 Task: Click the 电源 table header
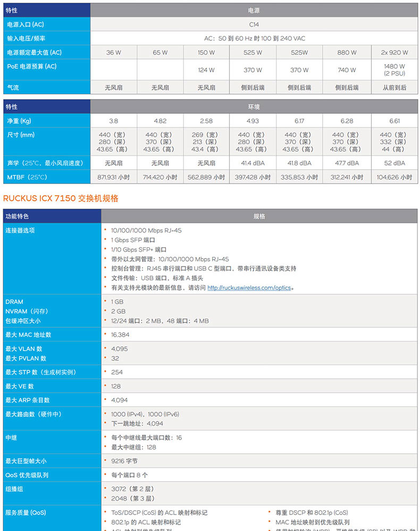(x=254, y=11)
